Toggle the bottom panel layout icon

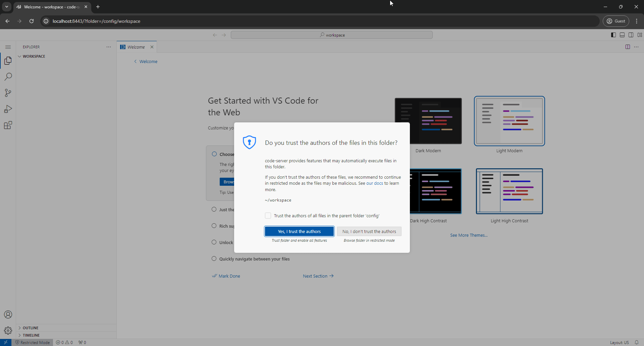point(622,35)
